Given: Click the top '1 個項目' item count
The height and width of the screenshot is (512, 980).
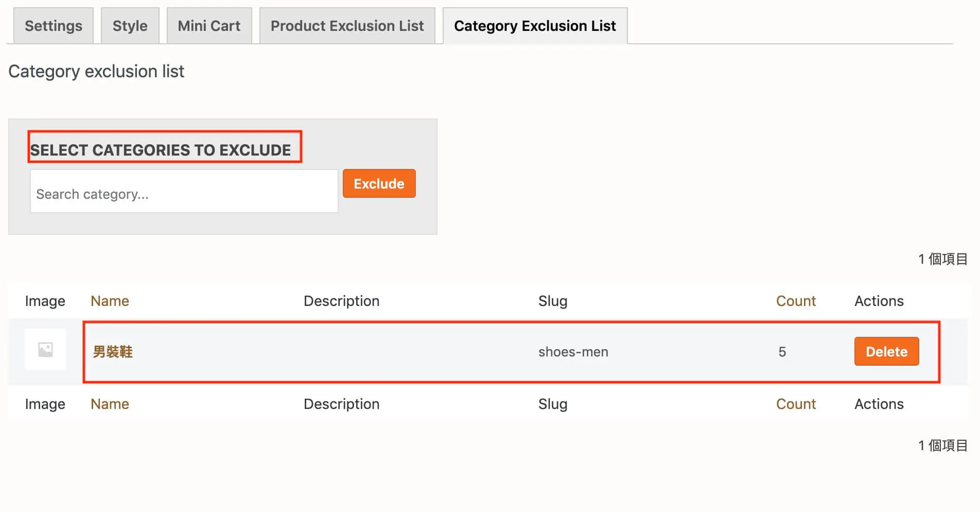Looking at the screenshot, I should 943,259.
